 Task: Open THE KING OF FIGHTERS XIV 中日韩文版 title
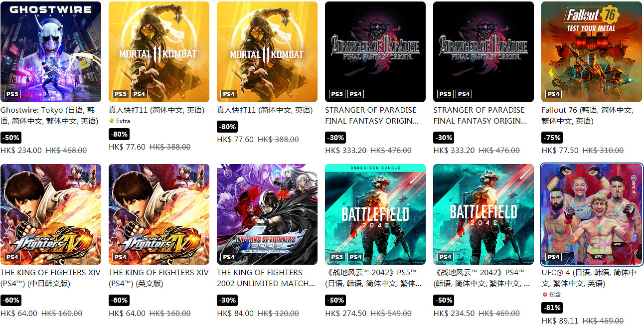point(50,278)
